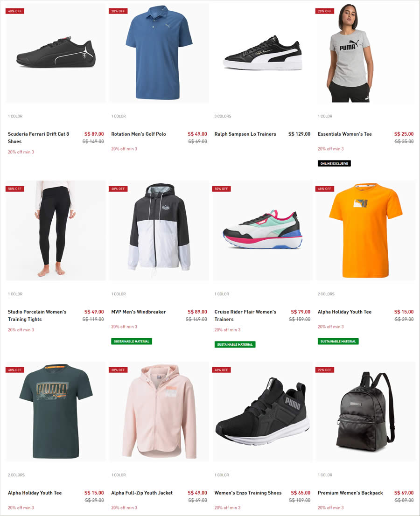Open the orange Alpha Holiday Youth Tee image

click(366, 230)
